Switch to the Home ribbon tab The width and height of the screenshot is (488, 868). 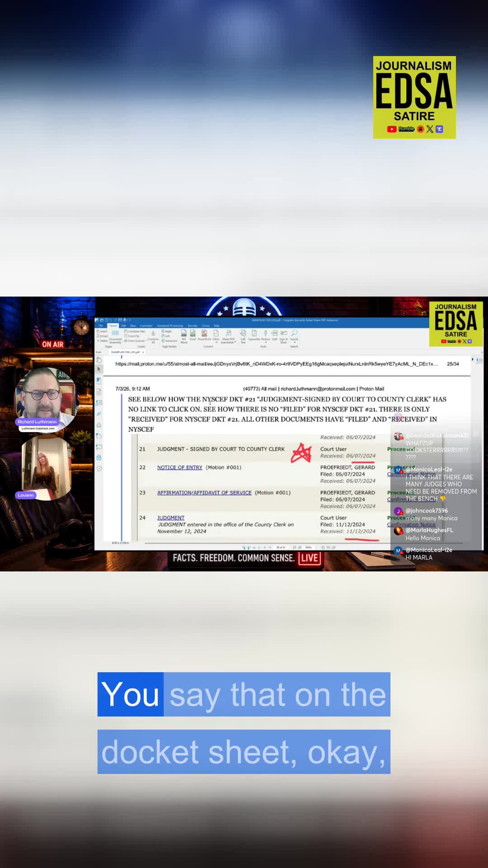coord(113,325)
